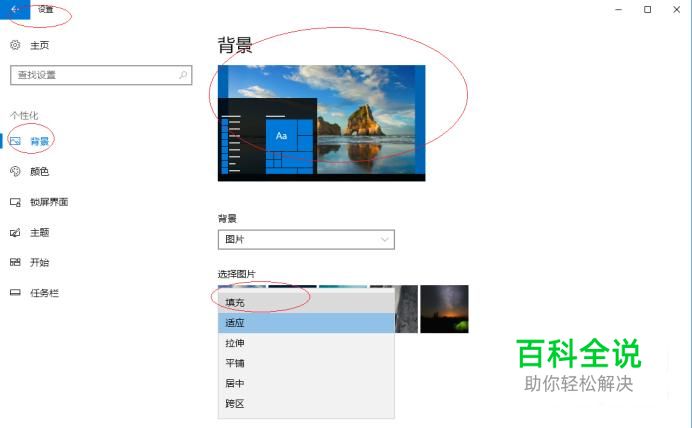Maximize the settings window
692x428 pixels.
click(x=647, y=9)
